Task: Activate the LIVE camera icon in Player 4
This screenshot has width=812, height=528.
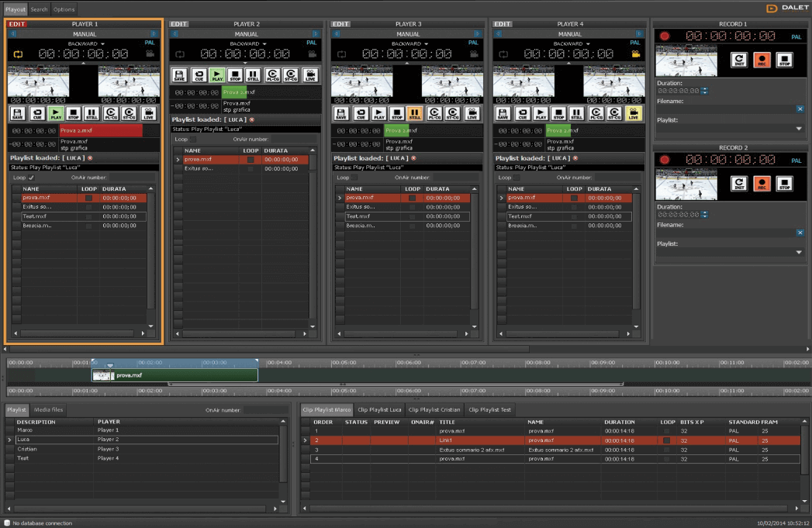Action: 634,113
